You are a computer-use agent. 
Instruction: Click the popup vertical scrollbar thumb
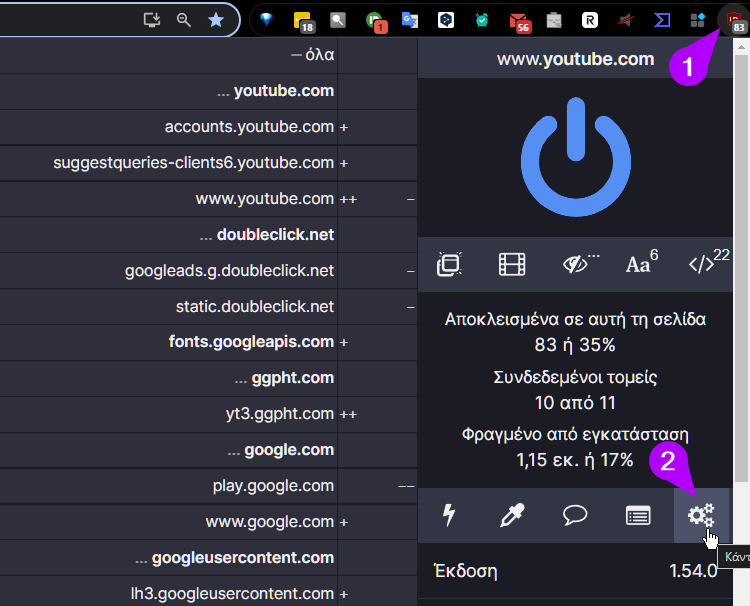tap(741, 268)
